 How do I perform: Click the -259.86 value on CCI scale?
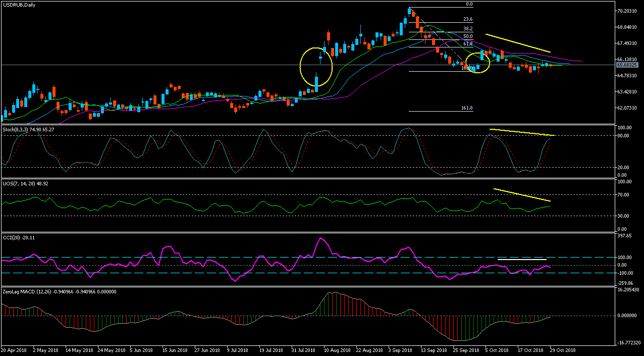pos(625,283)
